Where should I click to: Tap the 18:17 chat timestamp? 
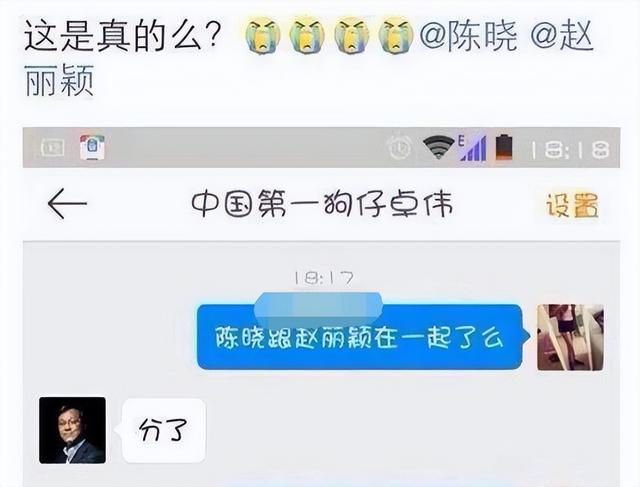324,278
